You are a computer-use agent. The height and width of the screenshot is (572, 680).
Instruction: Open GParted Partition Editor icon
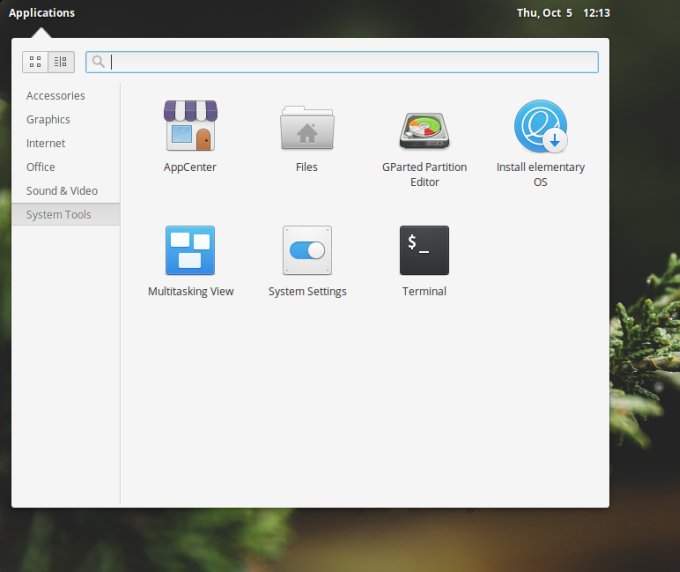(424, 130)
